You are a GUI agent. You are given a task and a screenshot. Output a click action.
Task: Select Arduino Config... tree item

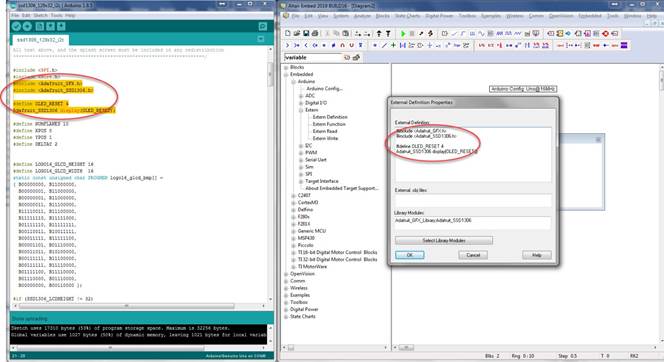(x=324, y=88)
